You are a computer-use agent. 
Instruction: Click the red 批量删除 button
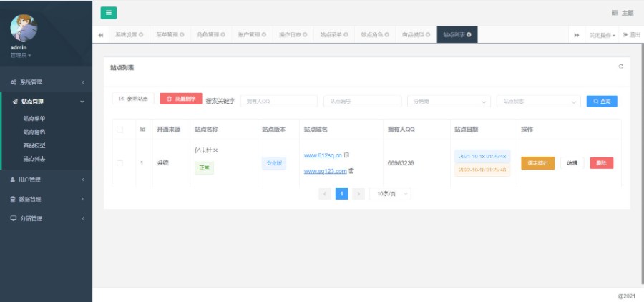(x=181, y=99)
